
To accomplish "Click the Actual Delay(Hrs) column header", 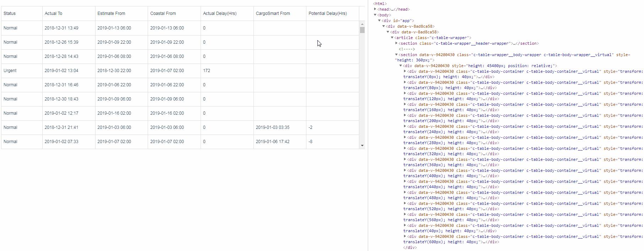I will [x=220, y=13].
